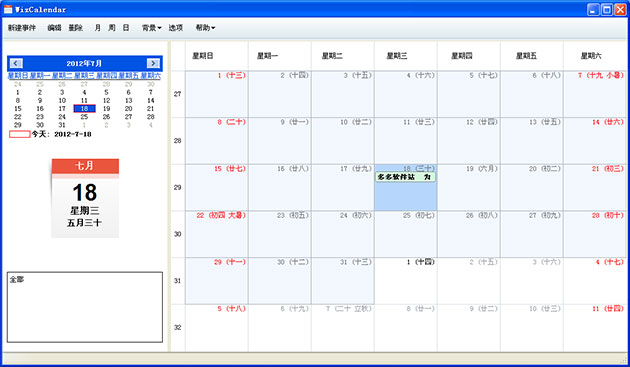This screenshot has width=630, height=367.
Task: Click the 2012年7月 month title
Action: pos(84,64)
